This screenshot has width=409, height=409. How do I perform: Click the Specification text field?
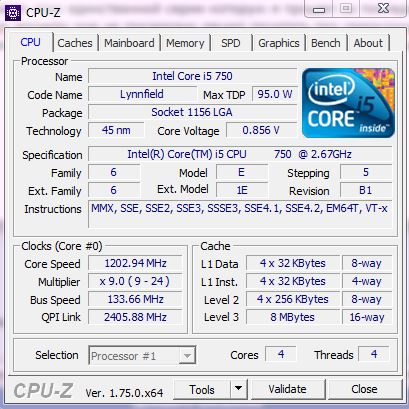(x=240, y=154)
